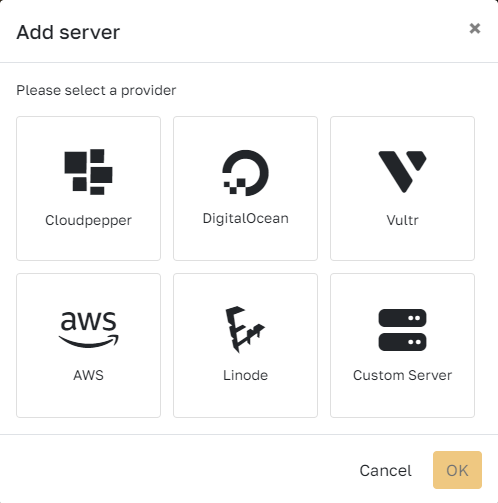Click the Custom Server text label

[x=402, y=375]
